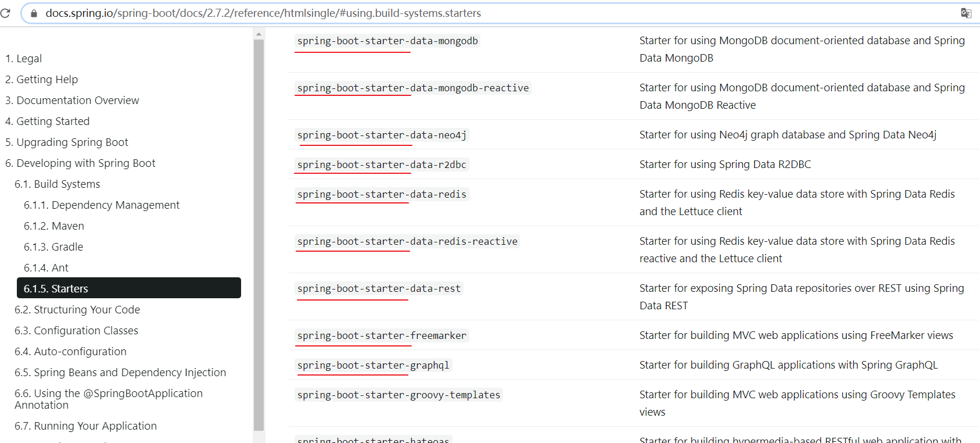Go to 6.2. Structuring Your Code

(x=77, y=310)
